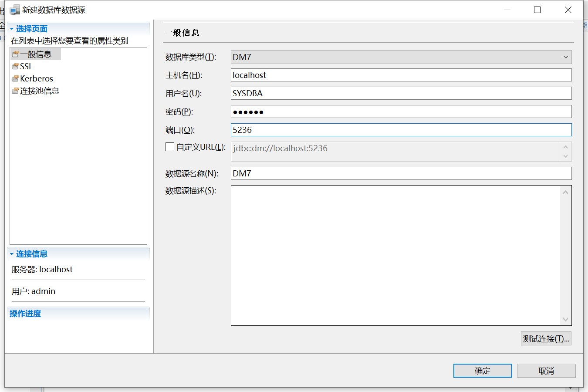Click the 数据源名称 field containing DM7
Screen dimensions: 588x392
[401, 173]
